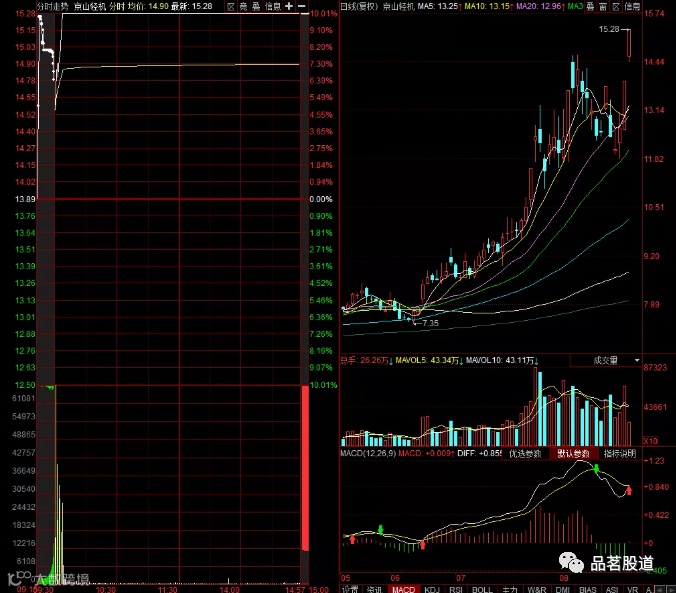Switch to the W&R indicator tab
The image size is (676, 593).
(x=537, y=589)
